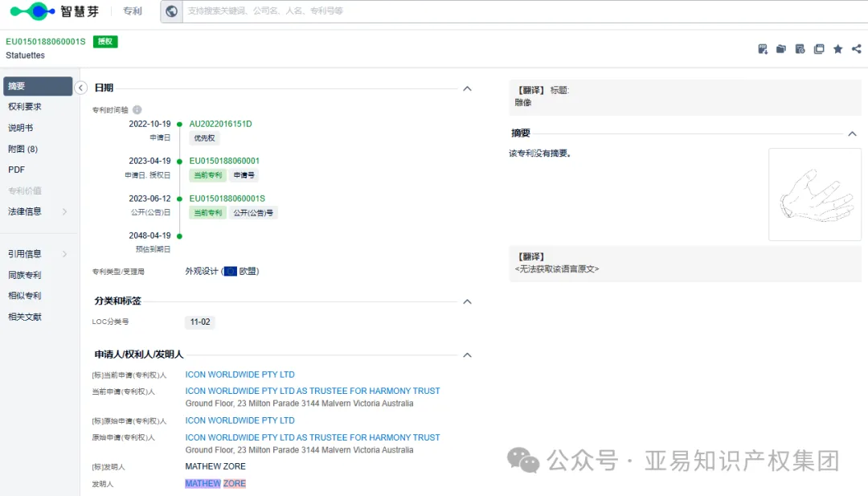
Task: Open the save-to-folder icon
Action: [781, 48]
